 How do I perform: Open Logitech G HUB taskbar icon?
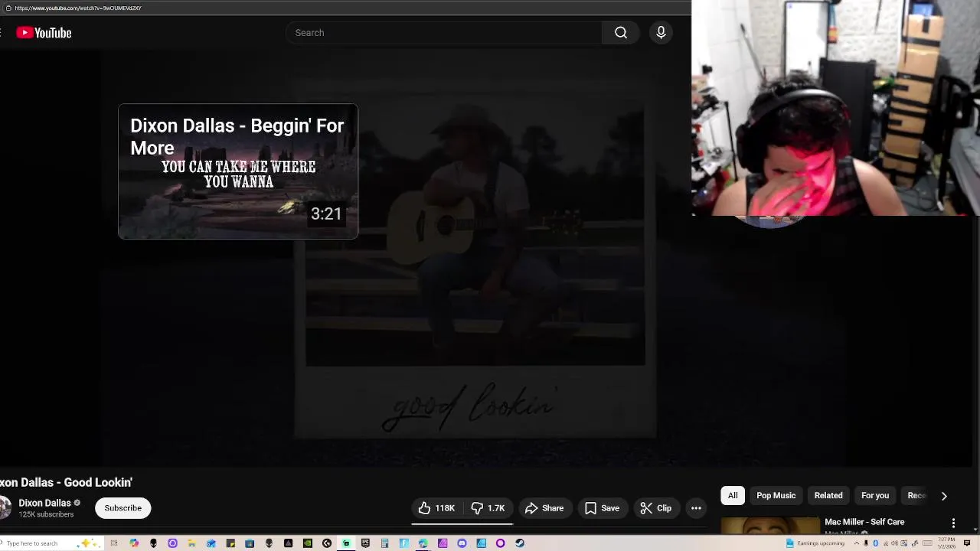tap(327, 543)
